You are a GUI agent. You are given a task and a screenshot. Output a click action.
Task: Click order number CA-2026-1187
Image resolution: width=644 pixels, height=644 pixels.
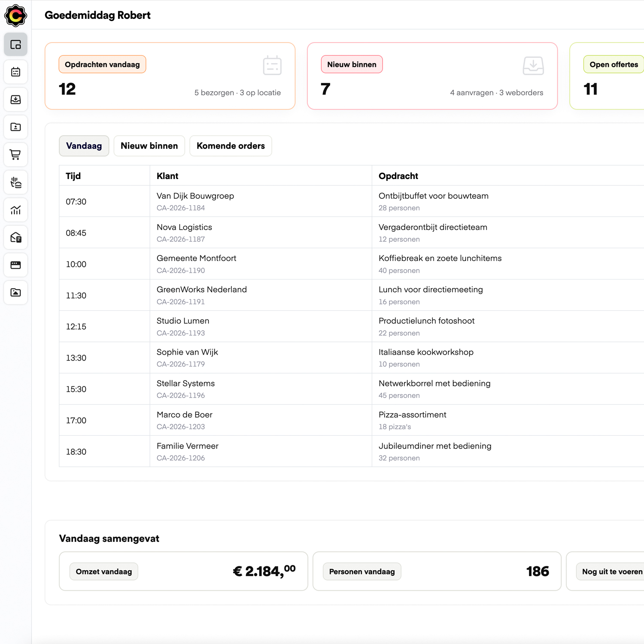(x=181, y=239)
